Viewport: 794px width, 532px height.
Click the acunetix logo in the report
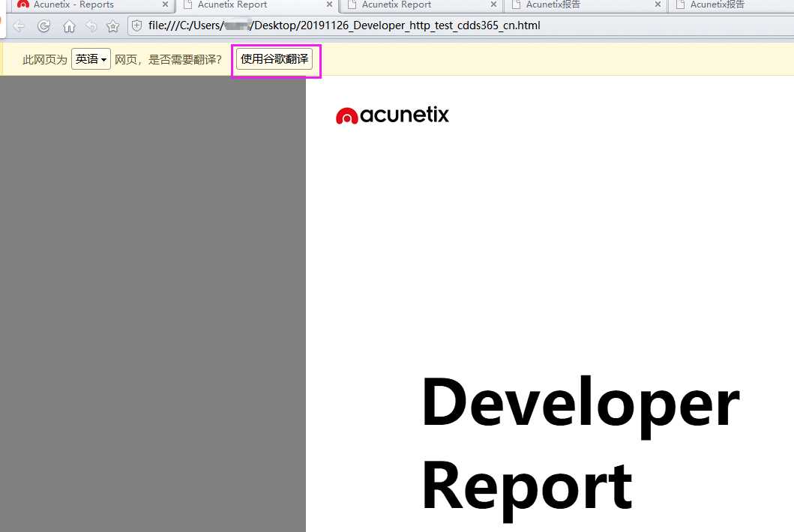coord(392,115)
